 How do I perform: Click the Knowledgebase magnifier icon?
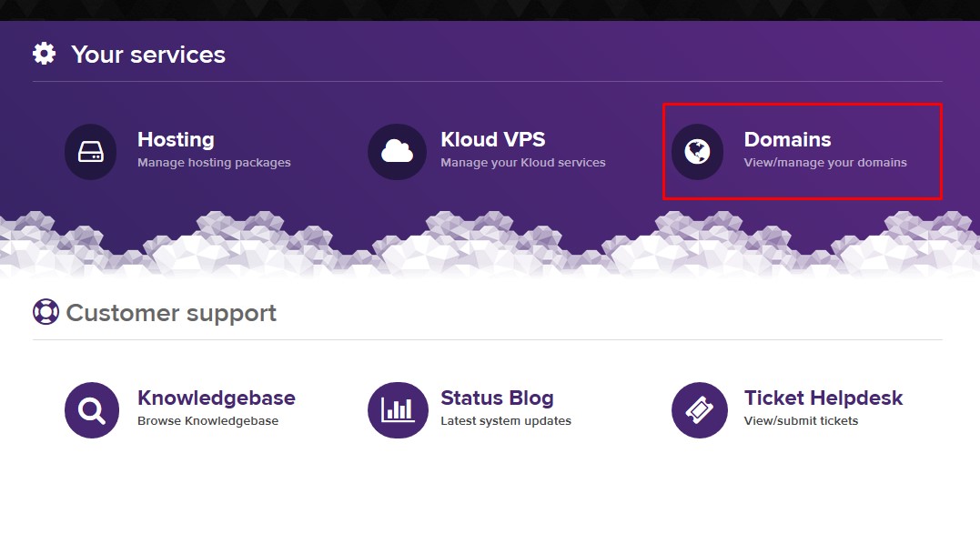[92, 410]
